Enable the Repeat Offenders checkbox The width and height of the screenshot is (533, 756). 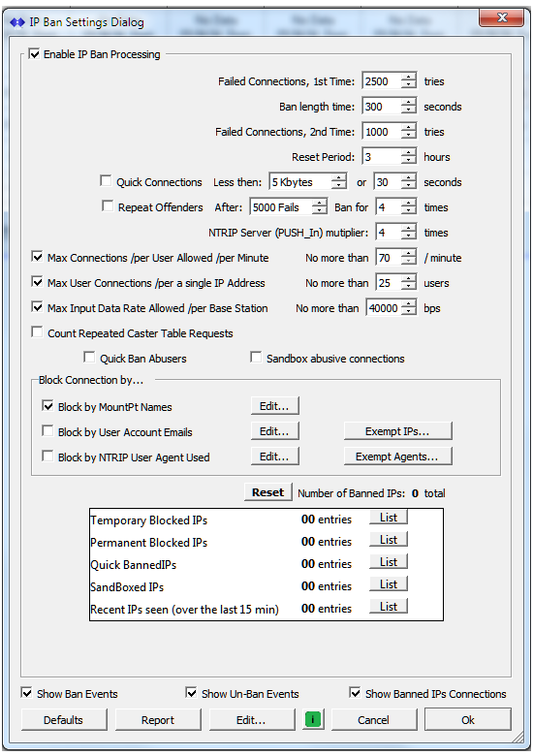click(x=108, y=206)
